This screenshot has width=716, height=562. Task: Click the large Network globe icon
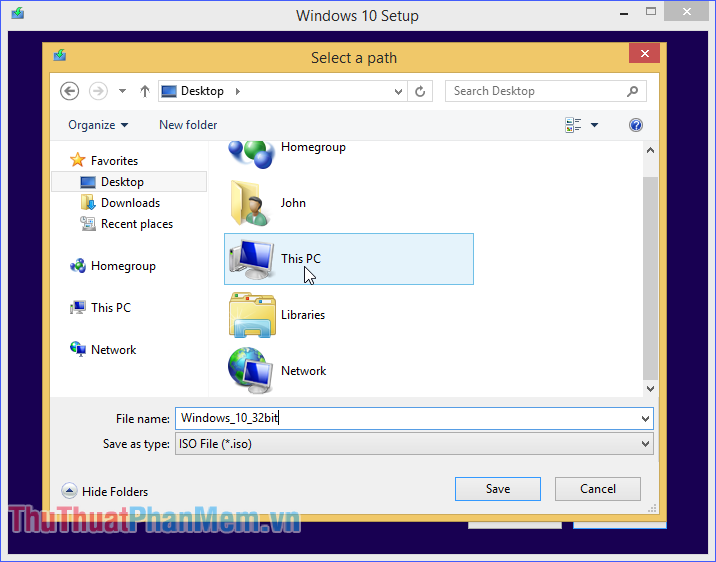tap(251, 371)
